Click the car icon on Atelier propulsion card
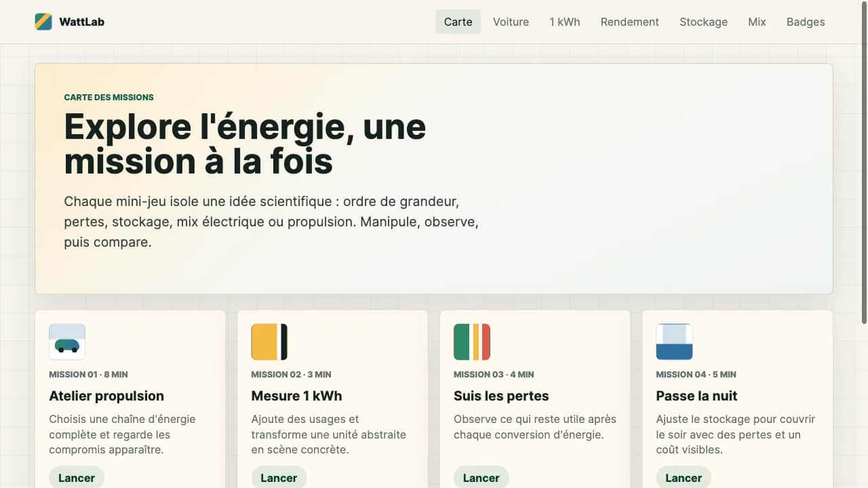Screen dimensions: 868x488 [x=67, y=342]
